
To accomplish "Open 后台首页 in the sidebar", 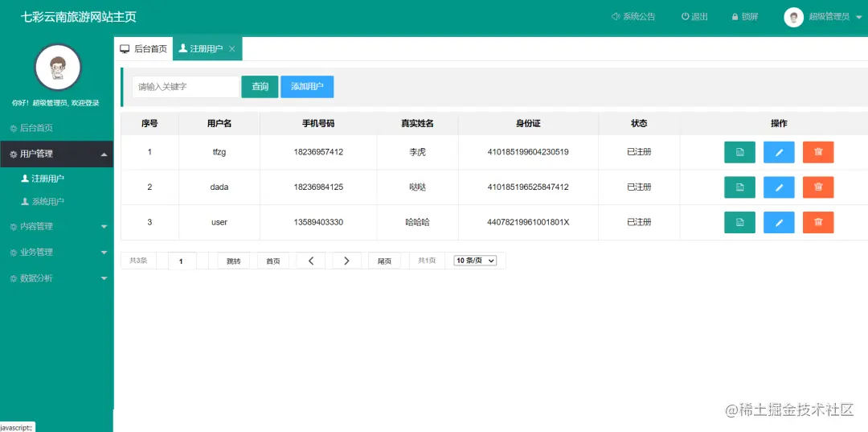I will point(56,128).
